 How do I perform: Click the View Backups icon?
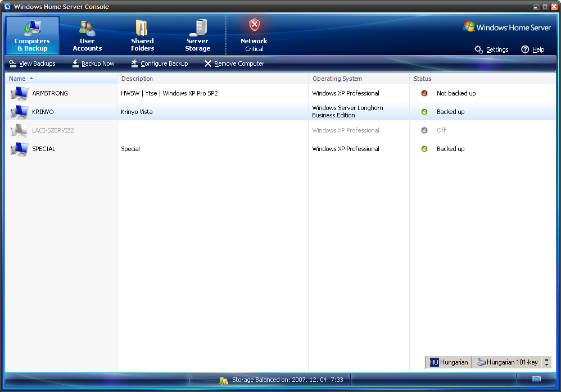(13, 63)
